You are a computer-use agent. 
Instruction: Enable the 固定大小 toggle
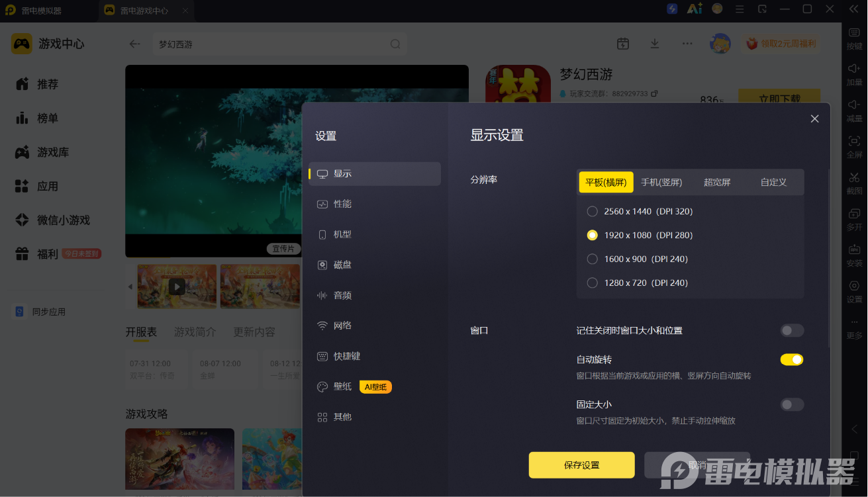point(792,404)
